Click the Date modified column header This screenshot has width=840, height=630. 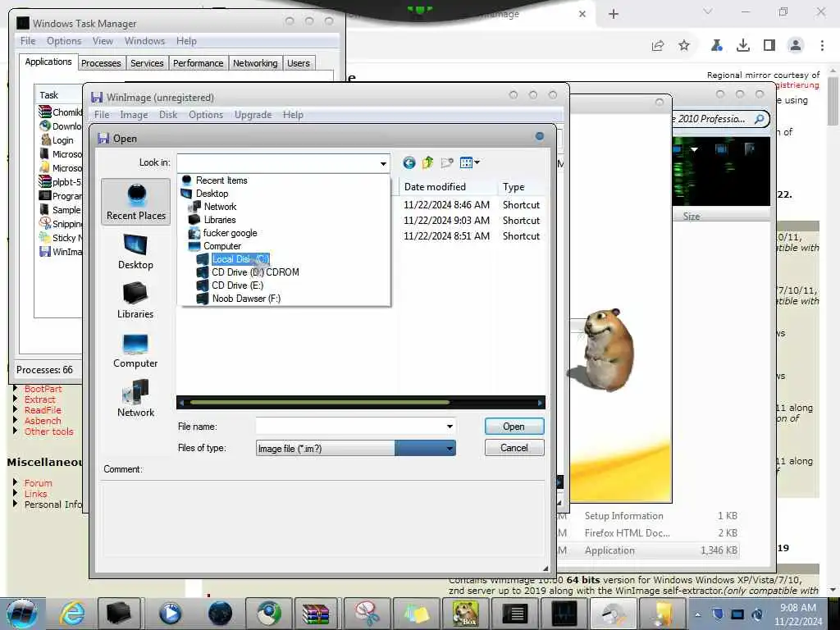point(448,187)
